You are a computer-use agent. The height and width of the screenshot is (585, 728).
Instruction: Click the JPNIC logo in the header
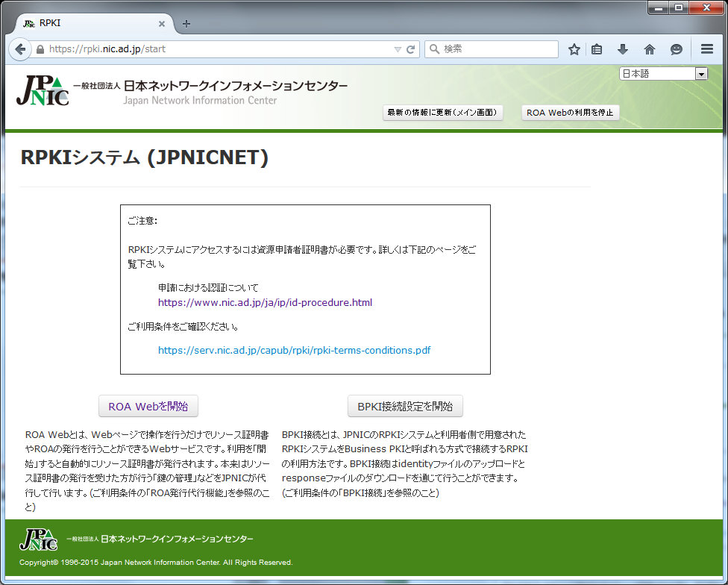43,91
